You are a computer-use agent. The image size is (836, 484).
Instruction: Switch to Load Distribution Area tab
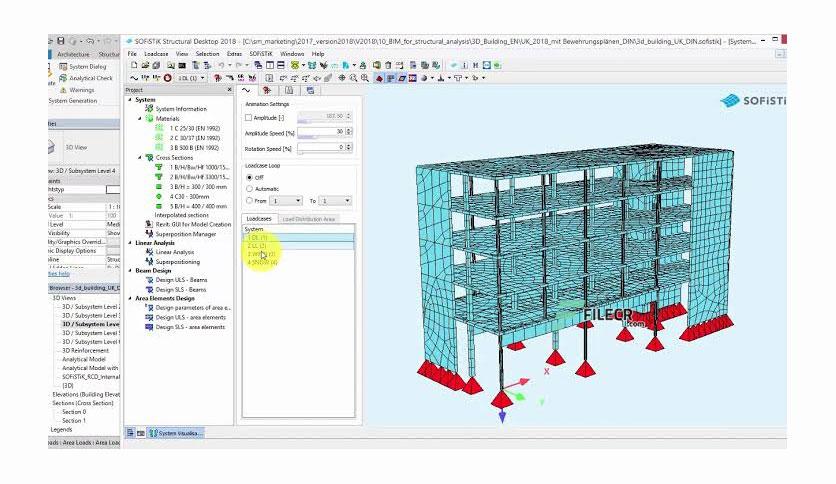308,219
